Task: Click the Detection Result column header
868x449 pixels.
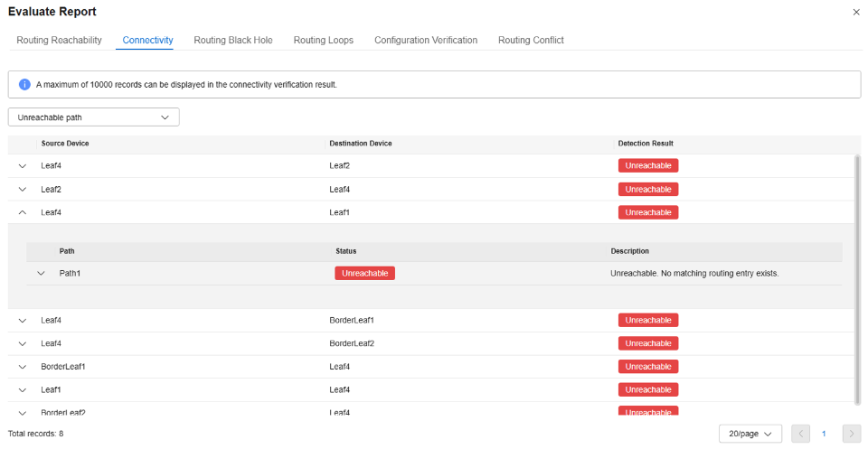Action: pyautogui.click(x=646, y=144)
